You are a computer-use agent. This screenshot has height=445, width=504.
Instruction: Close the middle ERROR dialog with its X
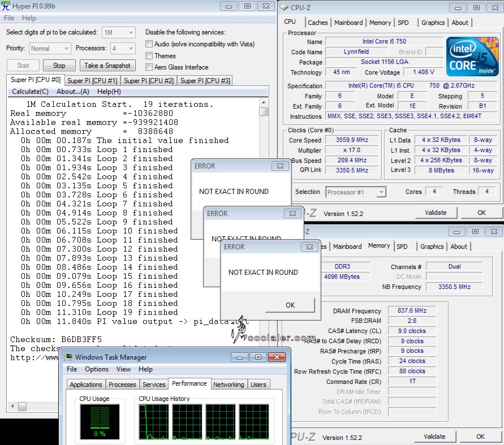(x=292, y=213)
